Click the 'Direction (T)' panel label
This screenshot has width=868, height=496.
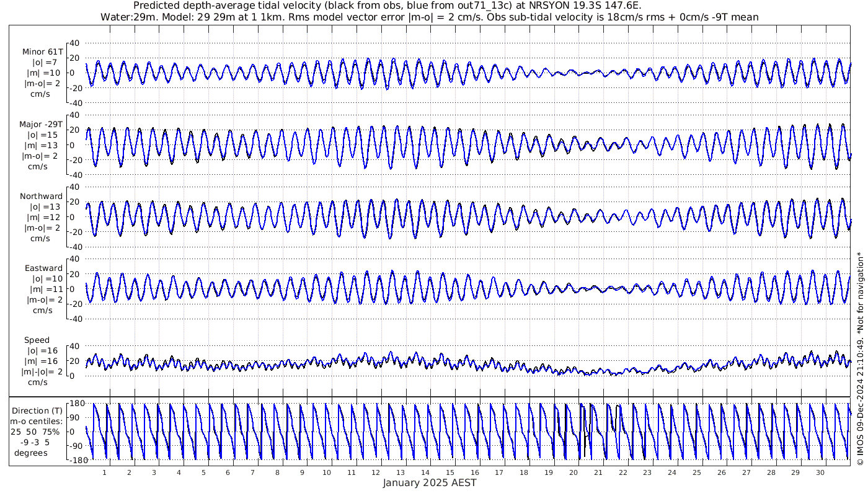click(x=38, y=410)
